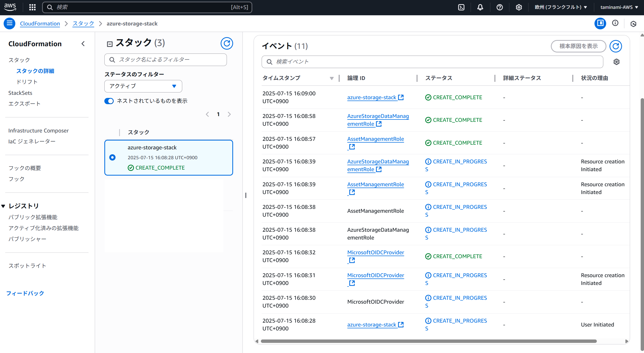Open the info panel icon
The width and height of the screenshot is (644, 353).
click(615, 23)
